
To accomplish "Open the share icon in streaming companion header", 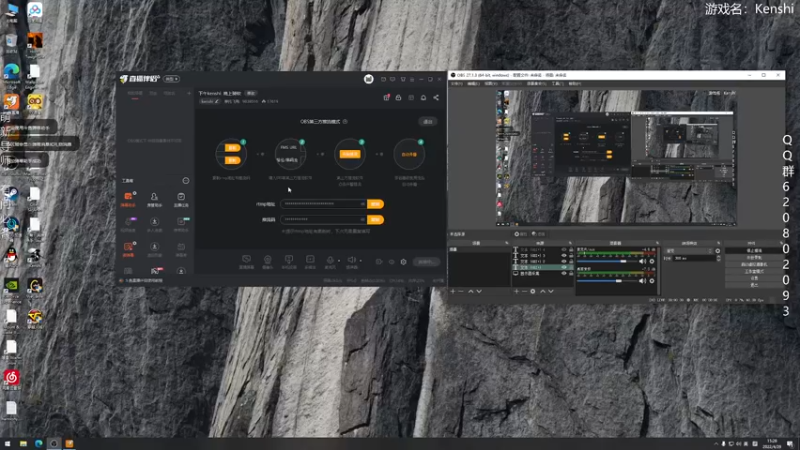I will [436, 97].
